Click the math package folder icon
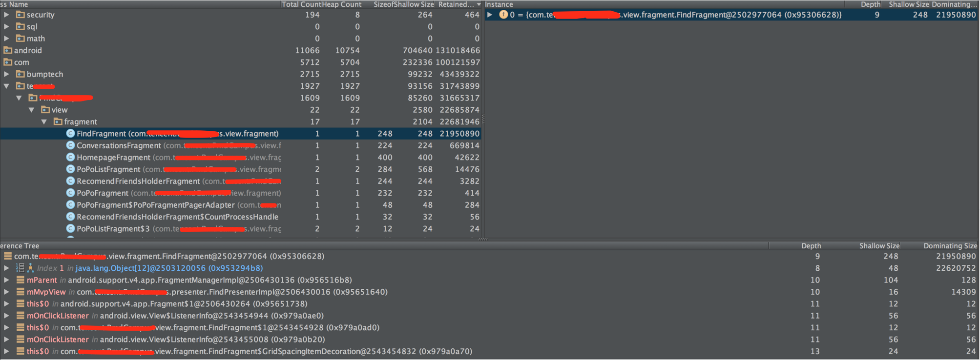 click(21, 39)
